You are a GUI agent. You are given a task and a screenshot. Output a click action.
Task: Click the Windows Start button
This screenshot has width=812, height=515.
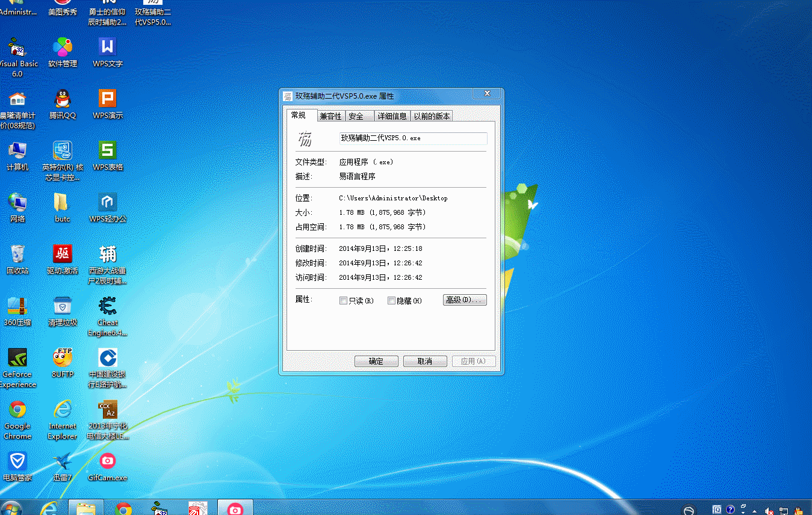pos(11,509)
